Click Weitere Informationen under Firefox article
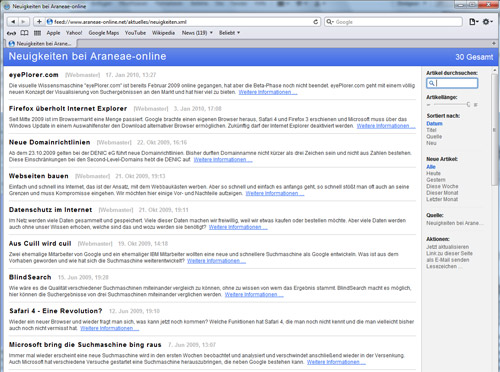This screenshot has height=372, width=500. tap(386, 126)
